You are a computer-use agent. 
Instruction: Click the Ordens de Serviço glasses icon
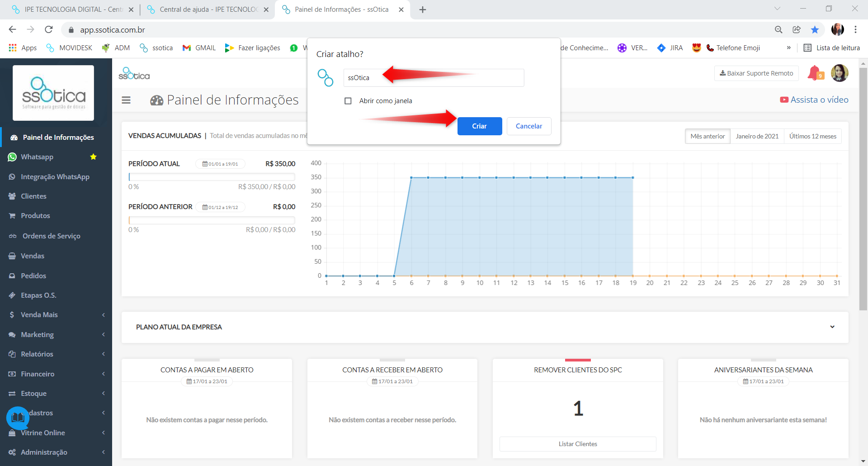(13, 236)
